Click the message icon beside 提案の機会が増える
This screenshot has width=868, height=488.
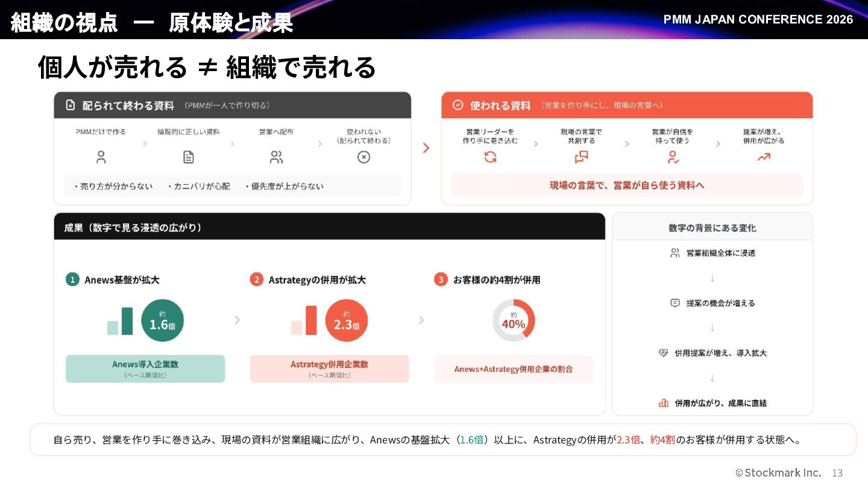point(675,303)
